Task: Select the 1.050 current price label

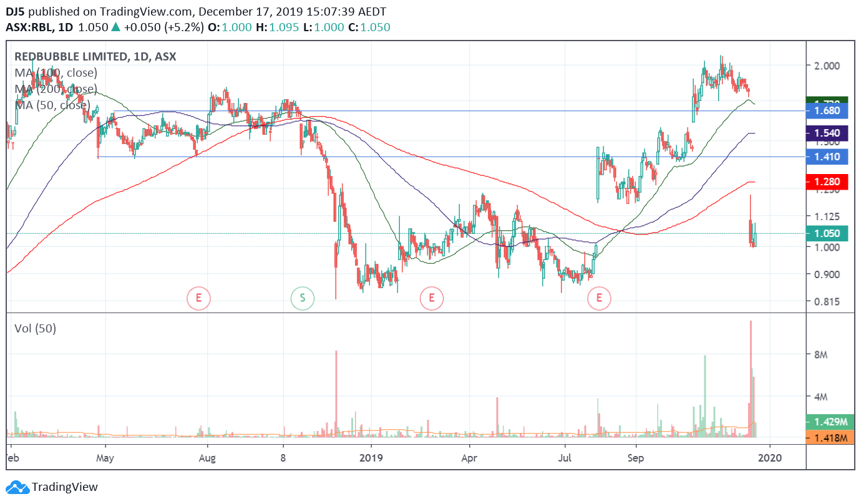Action: click(827, 233)
